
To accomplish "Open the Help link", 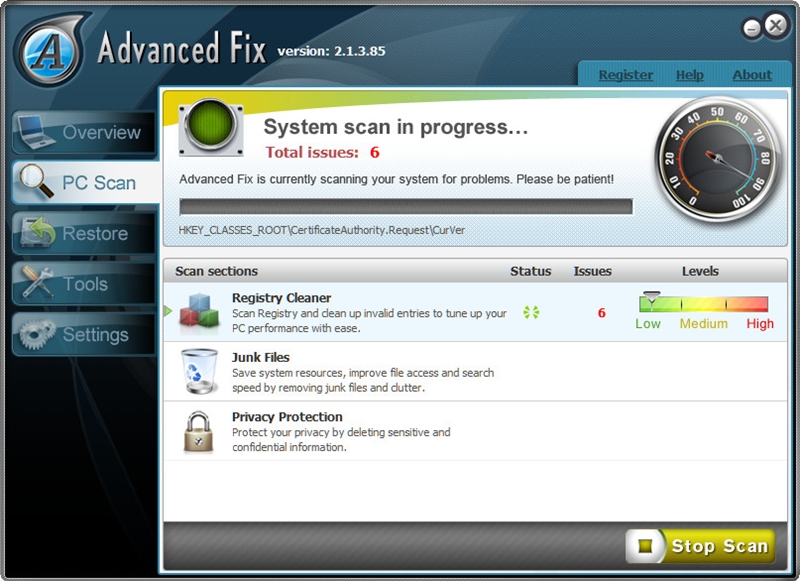I will pos(689,75).
